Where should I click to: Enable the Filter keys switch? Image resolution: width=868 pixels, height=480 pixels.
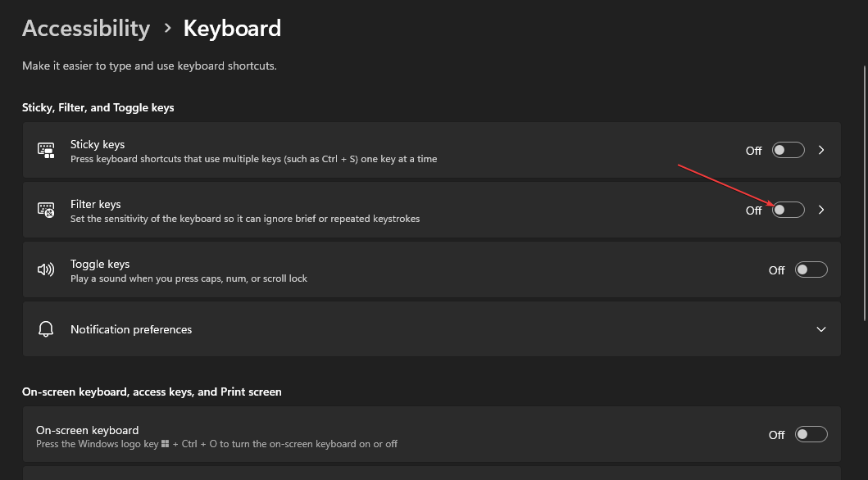[788, 210]
